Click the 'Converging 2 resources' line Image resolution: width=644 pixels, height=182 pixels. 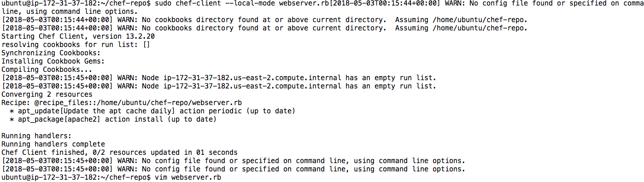pos(47,94)
